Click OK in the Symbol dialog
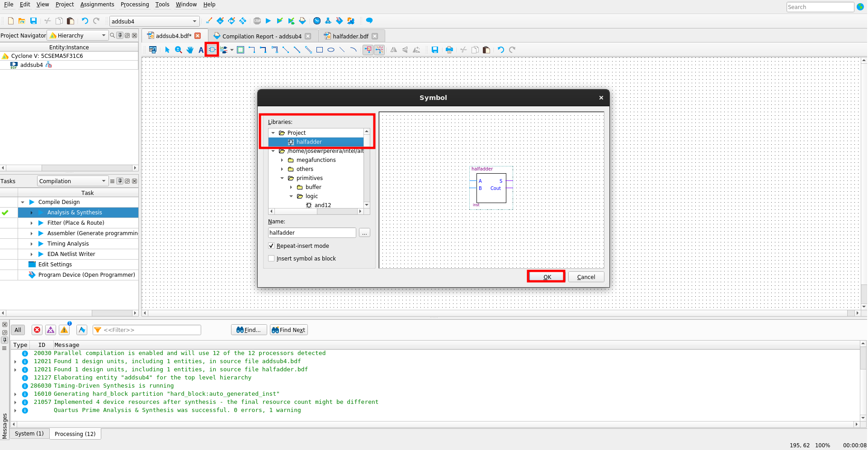 547,277
